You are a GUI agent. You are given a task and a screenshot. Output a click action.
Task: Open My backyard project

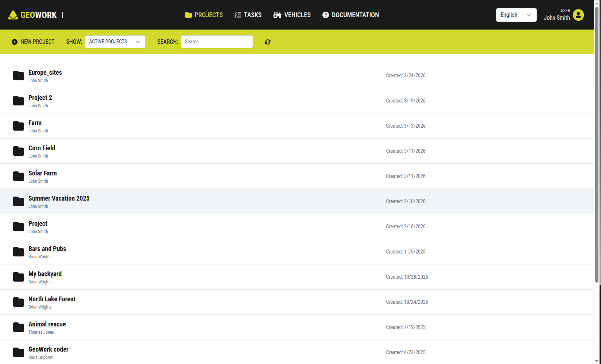point(297,277)
